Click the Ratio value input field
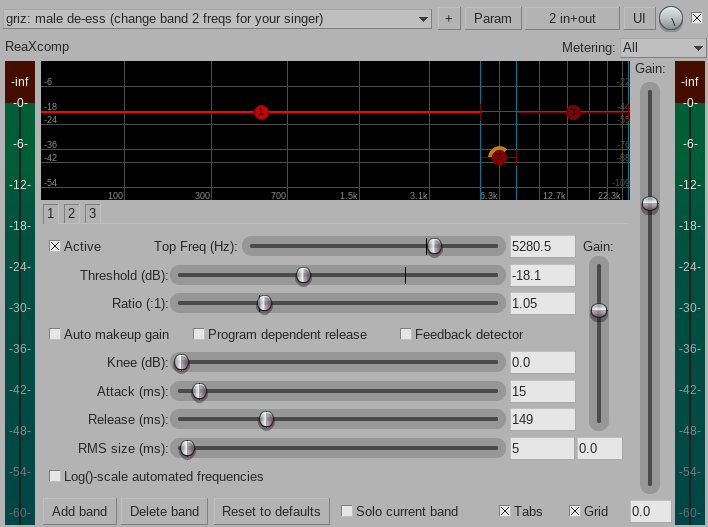The image size is (708, 527). tap(542, 303)
